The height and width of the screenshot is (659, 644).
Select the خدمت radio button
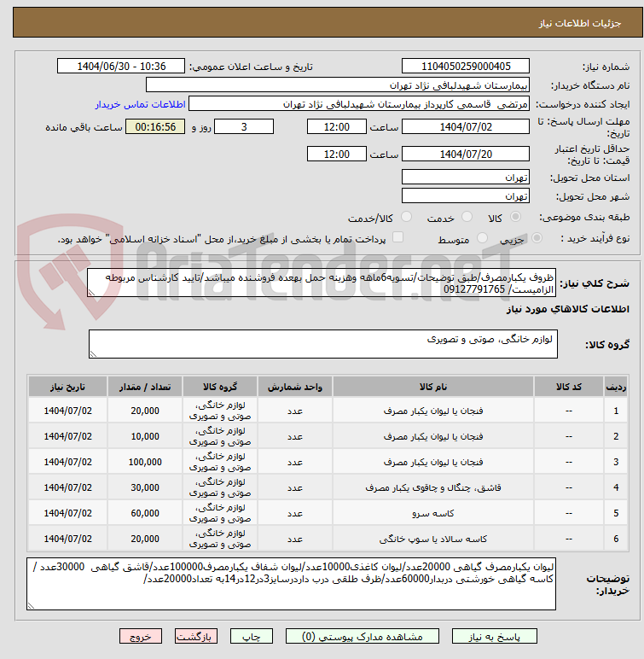click(x=467, y=217)
